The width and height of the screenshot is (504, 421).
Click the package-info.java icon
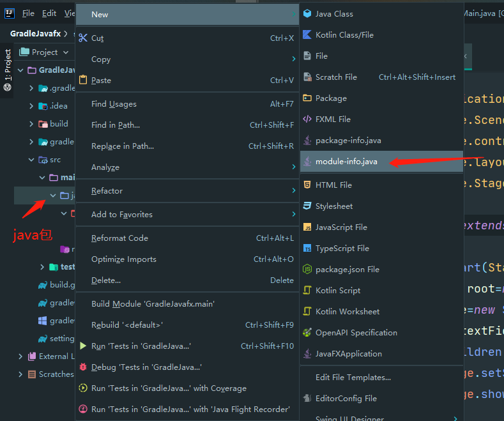coord(307,140)
